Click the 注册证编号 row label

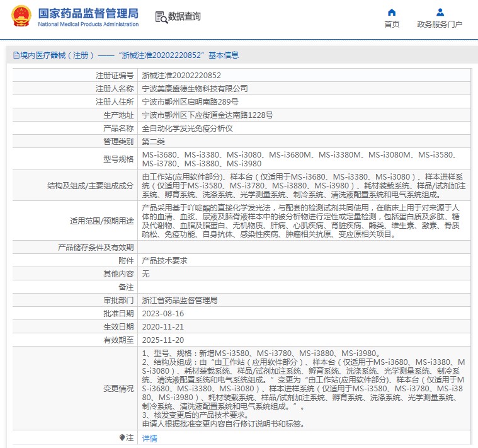pyautogui.click(x=115, y=76)
